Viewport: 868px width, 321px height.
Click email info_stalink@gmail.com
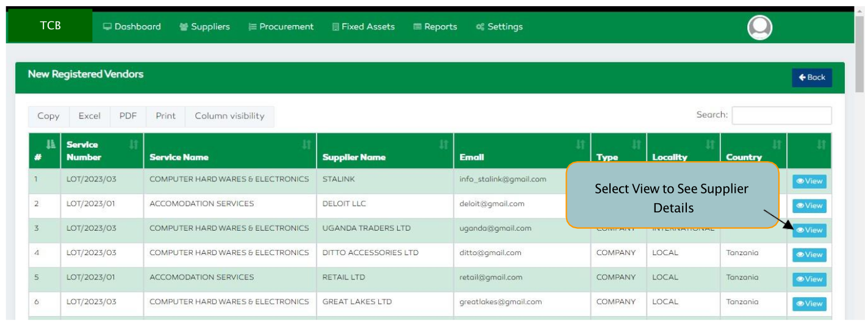coord(503,179)
